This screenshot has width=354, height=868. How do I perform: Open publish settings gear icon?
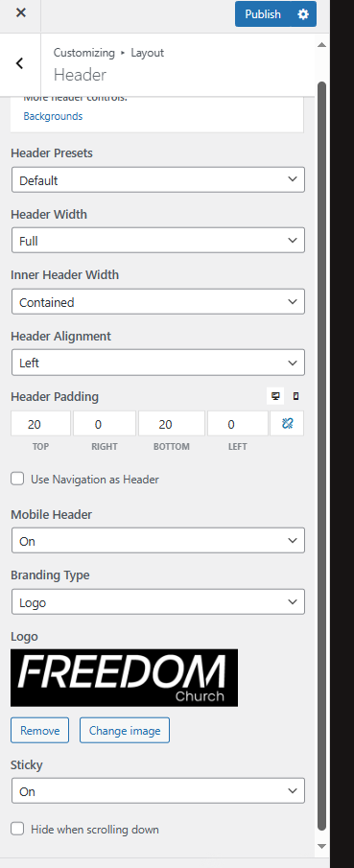click(x=303, y=13)
